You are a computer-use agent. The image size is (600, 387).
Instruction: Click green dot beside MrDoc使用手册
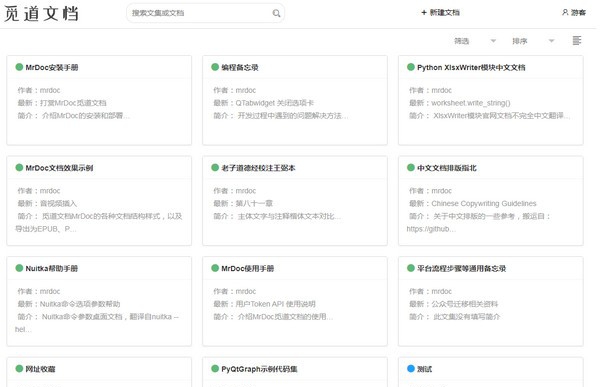click(215, 268)
